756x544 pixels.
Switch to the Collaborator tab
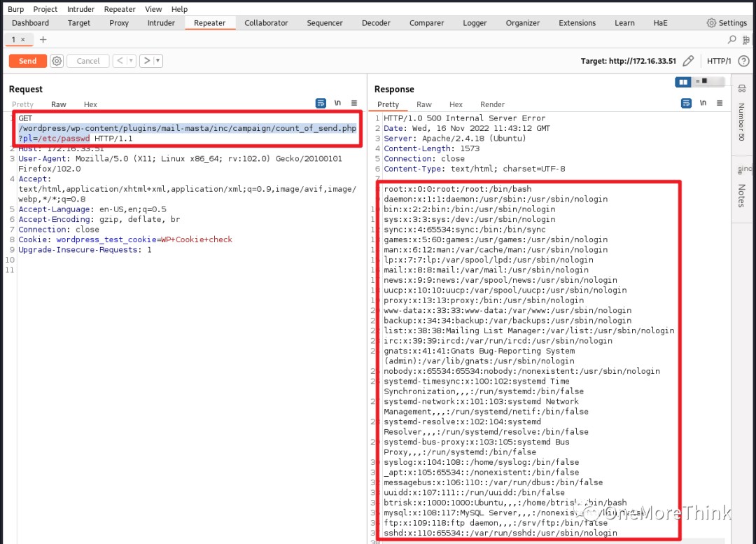point(266,22)
